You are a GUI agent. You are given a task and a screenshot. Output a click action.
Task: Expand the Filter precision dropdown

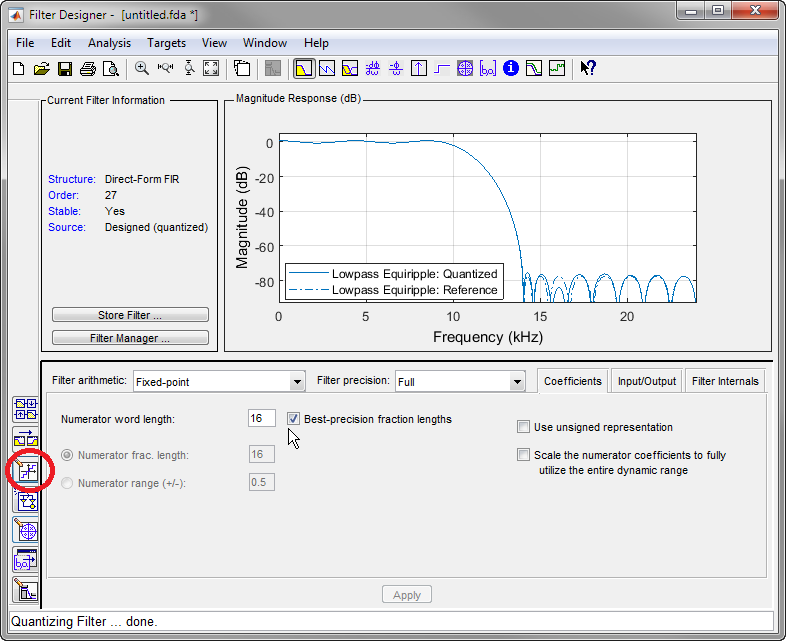[517, 382]
